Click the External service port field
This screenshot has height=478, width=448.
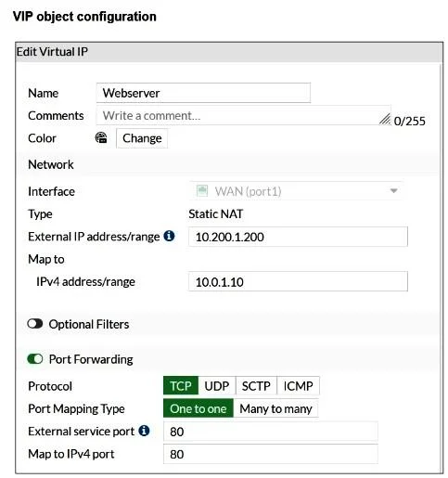click(271, 431)
